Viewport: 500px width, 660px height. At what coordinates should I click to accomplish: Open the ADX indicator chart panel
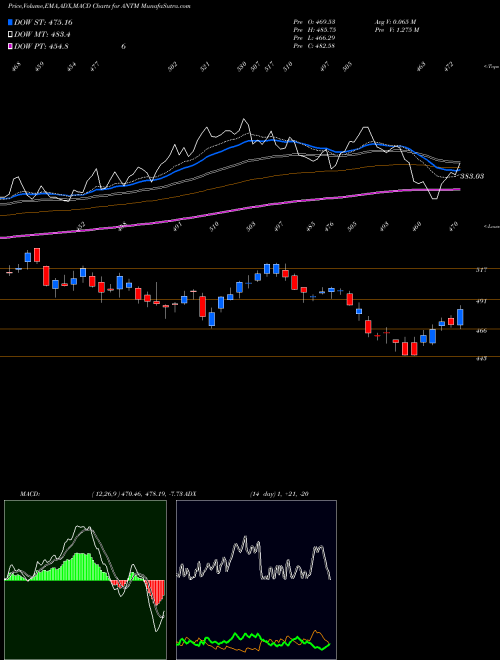tap(256, 580)
